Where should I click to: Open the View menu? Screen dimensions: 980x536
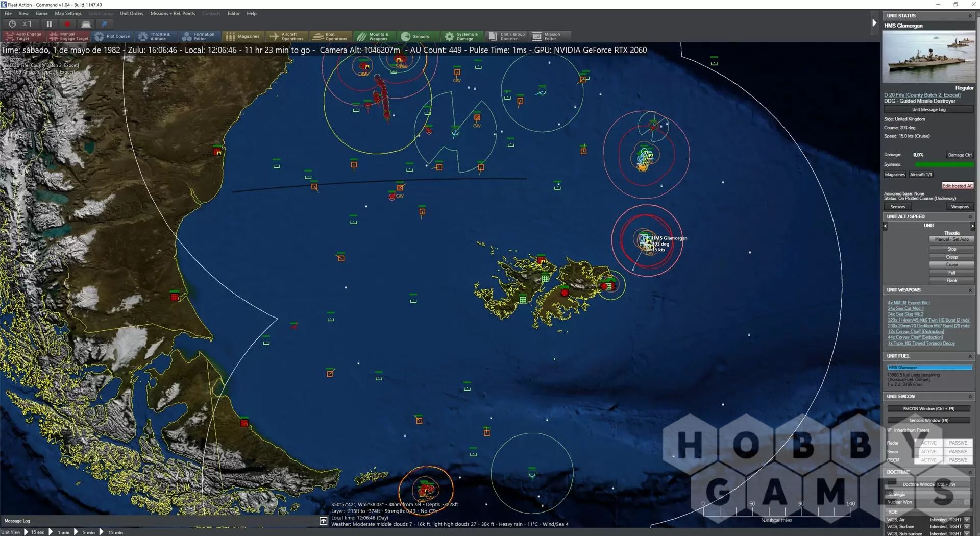(23, 14)
